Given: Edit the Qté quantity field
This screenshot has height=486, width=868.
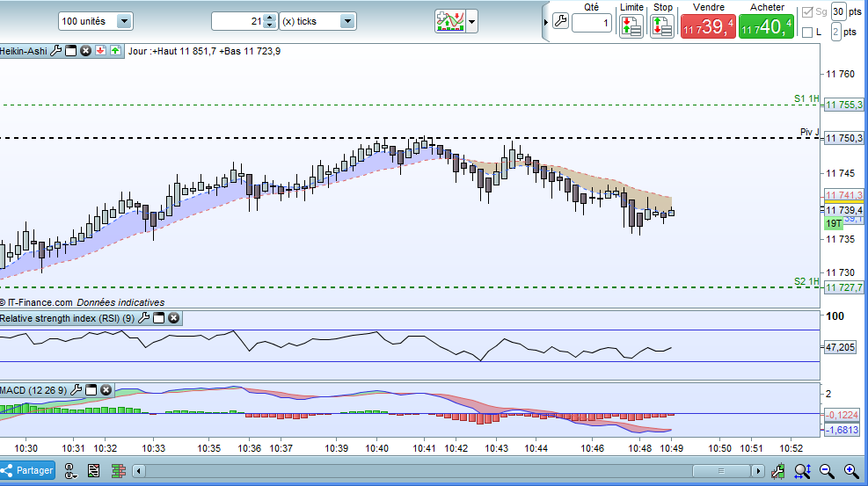Looking at the screenshot, I should point(592,23).
